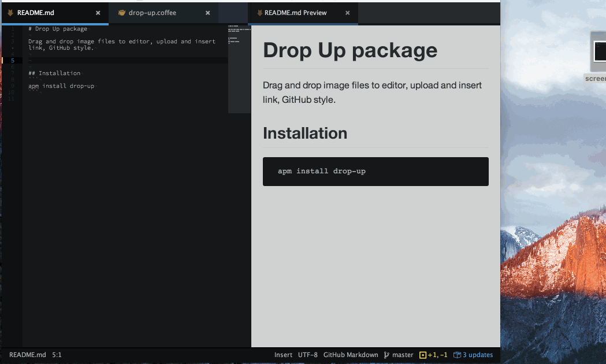Viewport: 606px width, 364px height.
Task: Click the preview description paragraph
Action: click(372, 92)
